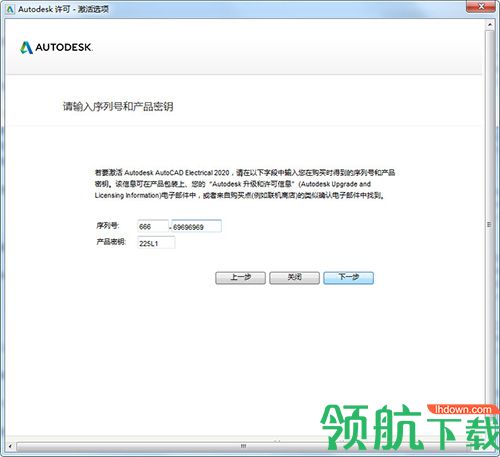Image resolution: width=500 pixels, height=457 pixels.
Task: Click the vertical scrollbar up arrow
Action: pos(490,25)
